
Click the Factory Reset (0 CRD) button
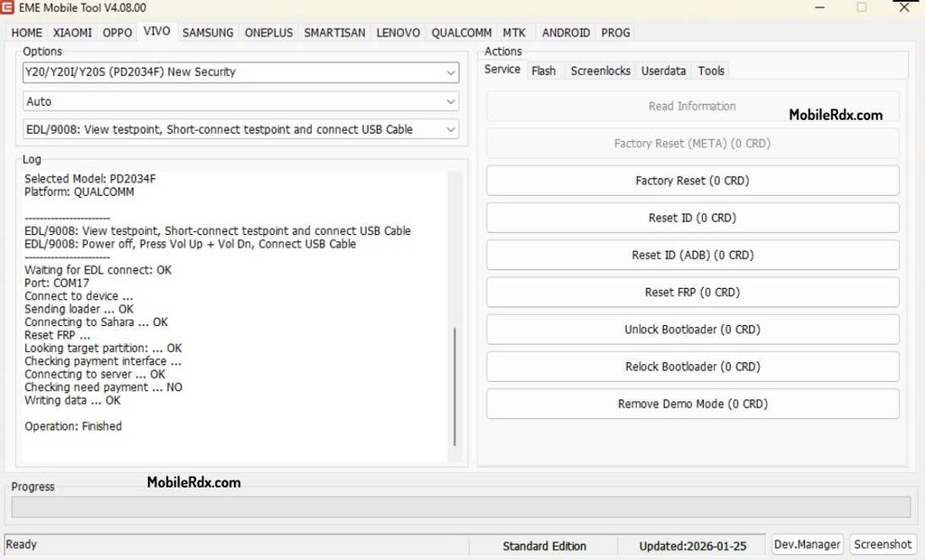(693, 181)
